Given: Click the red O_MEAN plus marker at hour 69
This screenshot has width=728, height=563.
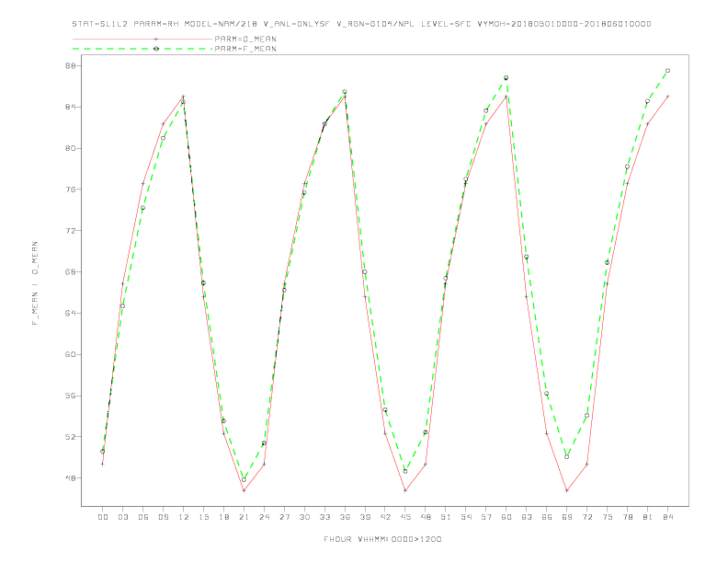Looking at the screenshot, I should click(567, 490).
